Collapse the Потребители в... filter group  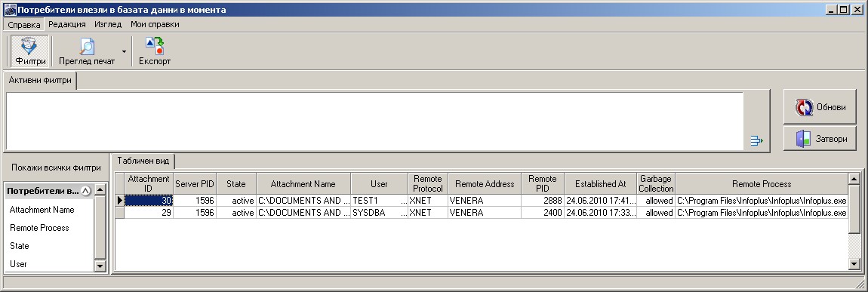[x=85, y=192]
